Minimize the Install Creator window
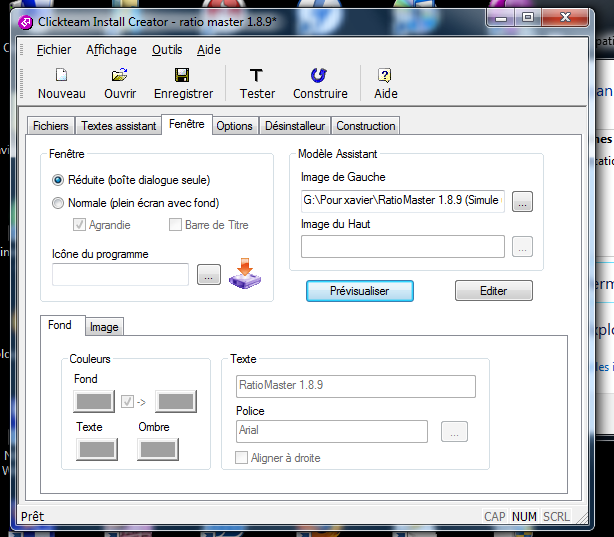The width and height of the screenshot is (614, 537). 501,18
